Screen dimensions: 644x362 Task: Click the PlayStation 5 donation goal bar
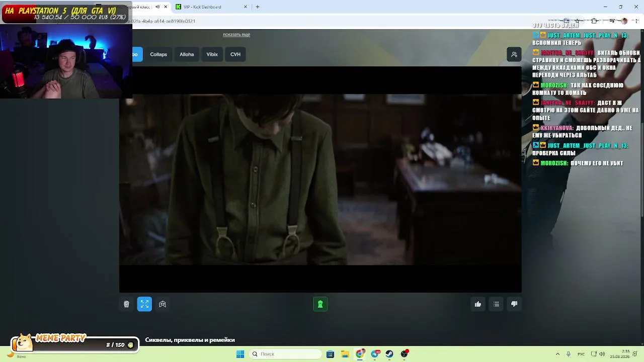pyautogui.click(x=66, y=14)
